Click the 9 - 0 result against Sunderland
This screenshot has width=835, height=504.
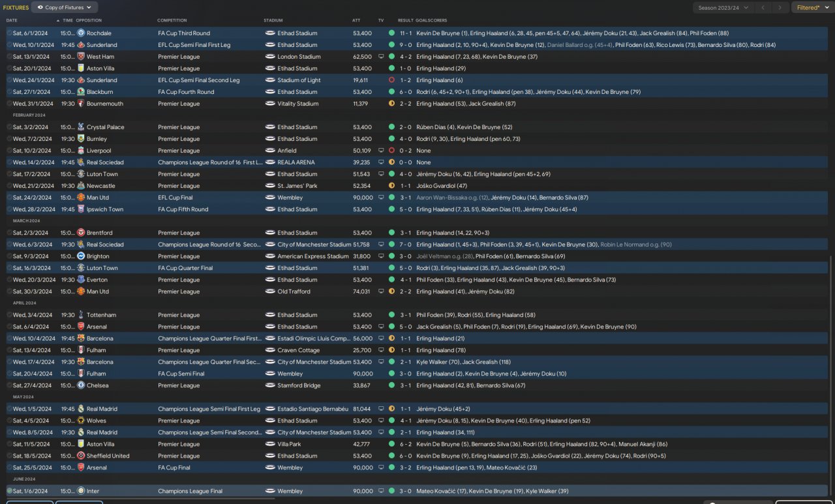click(x=405, y=45)
